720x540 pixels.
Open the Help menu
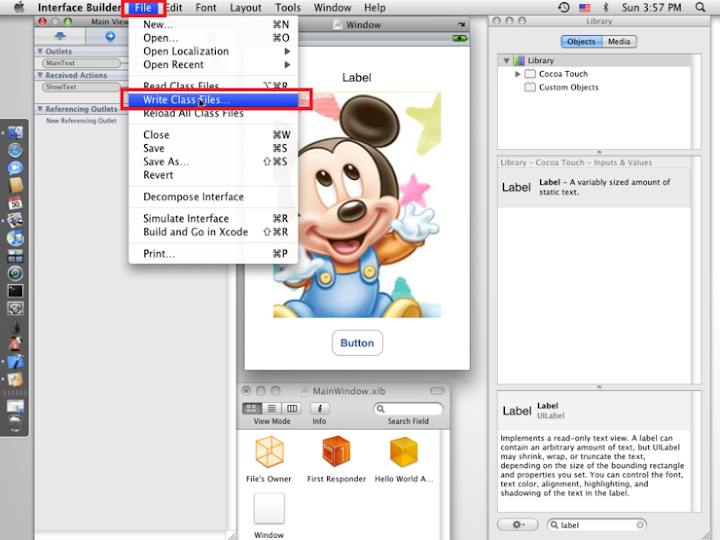coord(375,7)
